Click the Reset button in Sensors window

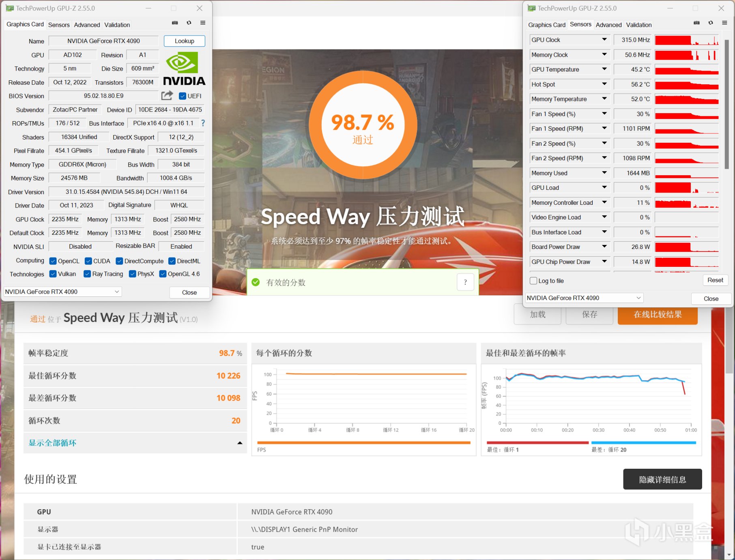715,280
